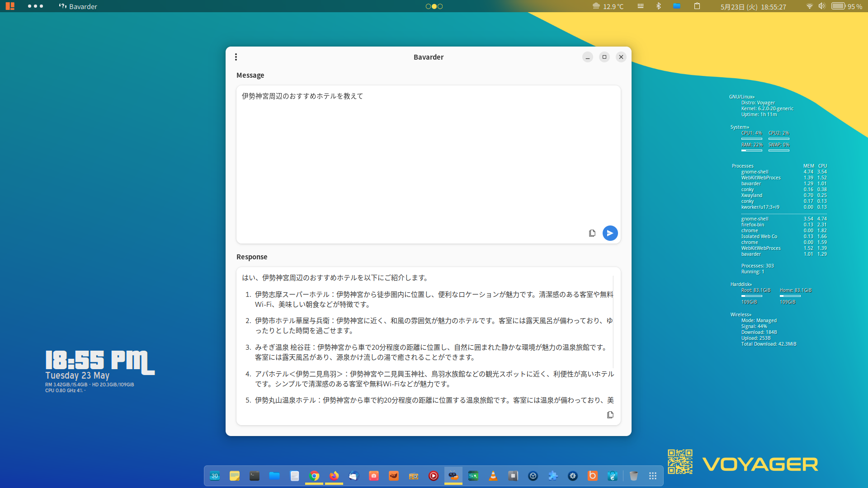The image size is (868, 488).
Task: Open the Bavarder app menu in top bar
Action: [x=78, y=6]
